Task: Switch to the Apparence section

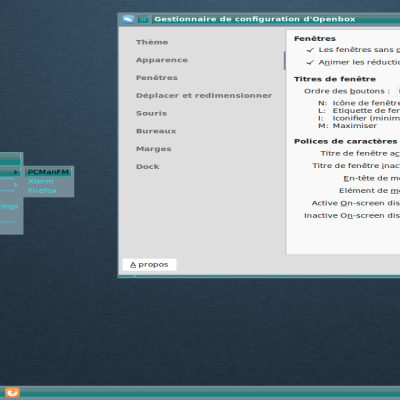Action: [x=162, y=60]
